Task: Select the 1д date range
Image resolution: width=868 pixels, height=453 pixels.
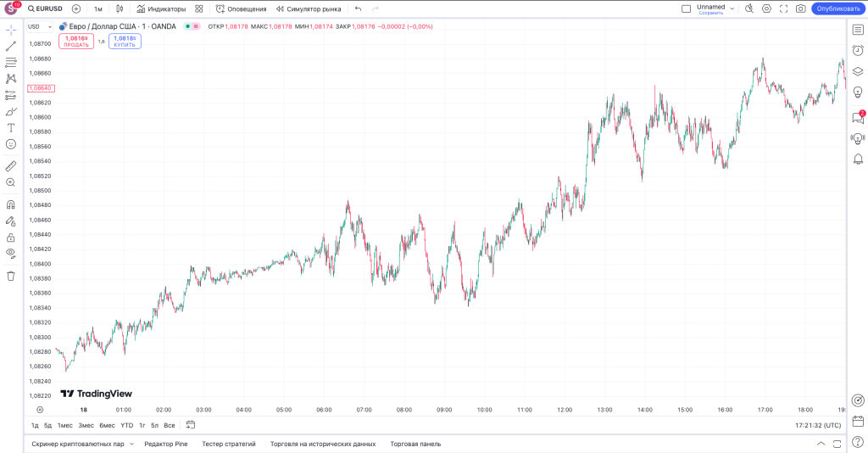Action: 35,425
